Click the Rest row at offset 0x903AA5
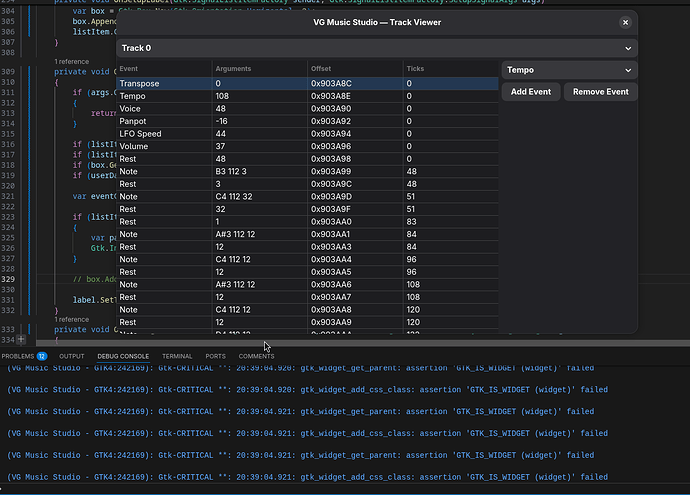690x495 pixels. 307,272
